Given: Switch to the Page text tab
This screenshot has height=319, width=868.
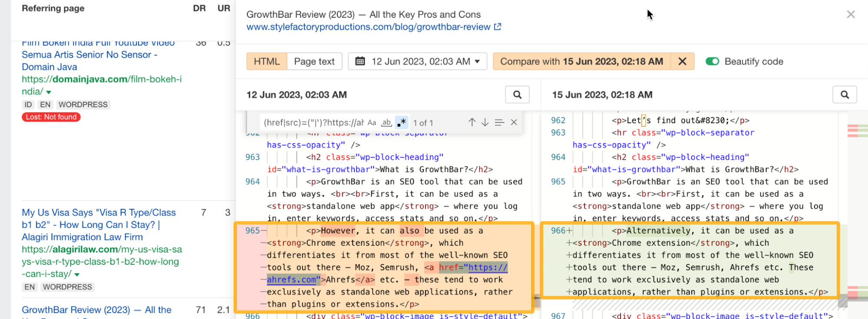Looking at the screenshot, I should (314, 62).
